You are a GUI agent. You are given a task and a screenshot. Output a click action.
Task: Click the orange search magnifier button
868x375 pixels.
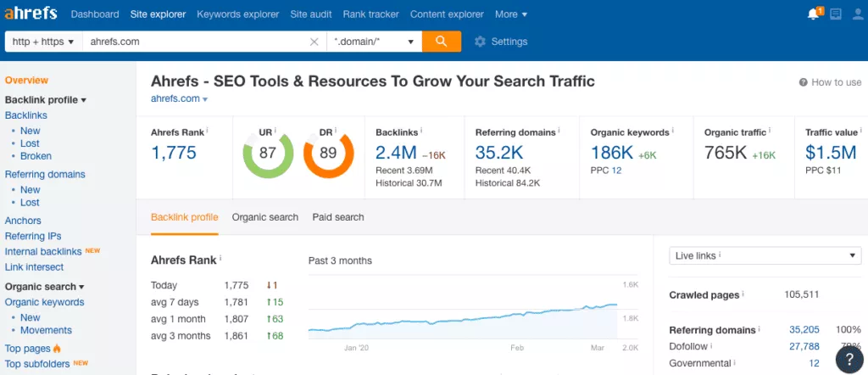(x=441, y=42)
